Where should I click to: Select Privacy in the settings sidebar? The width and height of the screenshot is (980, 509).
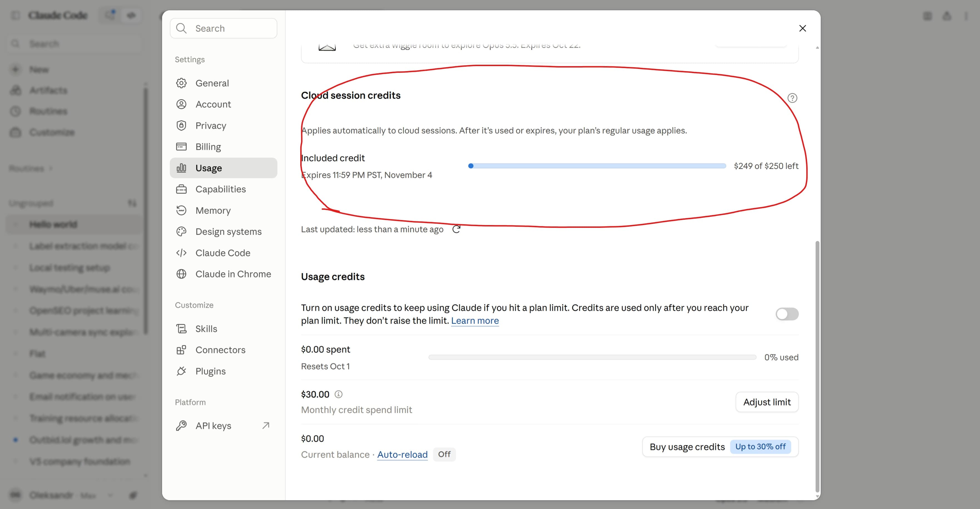223,126
